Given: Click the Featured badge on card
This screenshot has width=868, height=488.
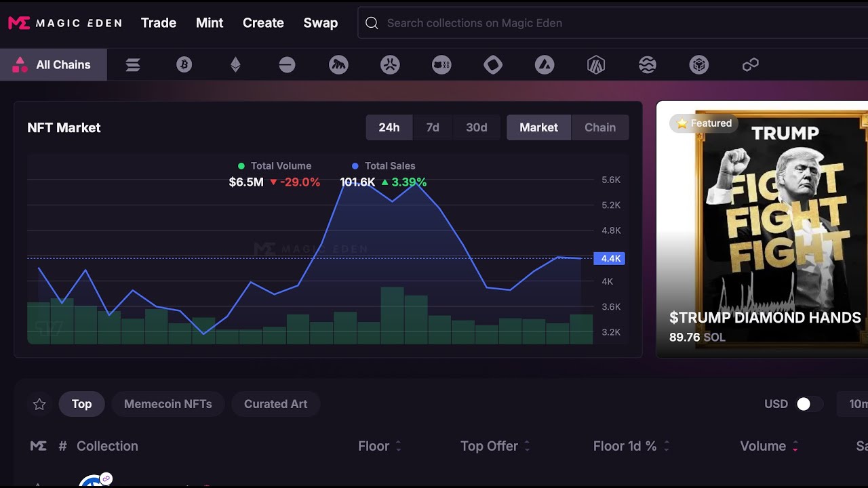Looking at the screenshot, I should [x=704, y=123].
